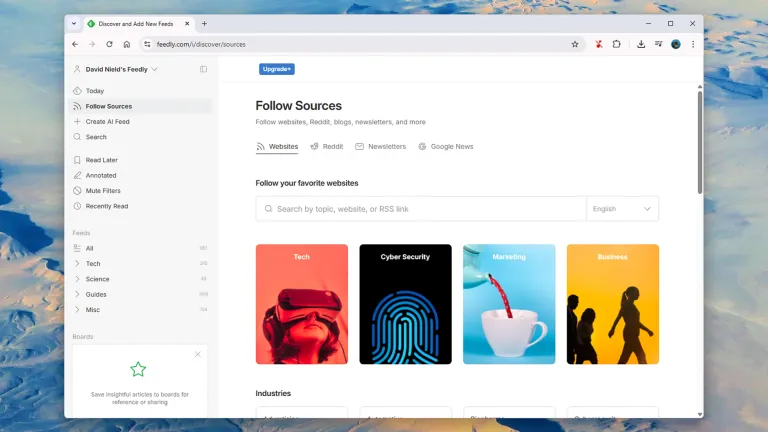
Task: Click the Create AI Feed plus icon
Action: [78, 122]
